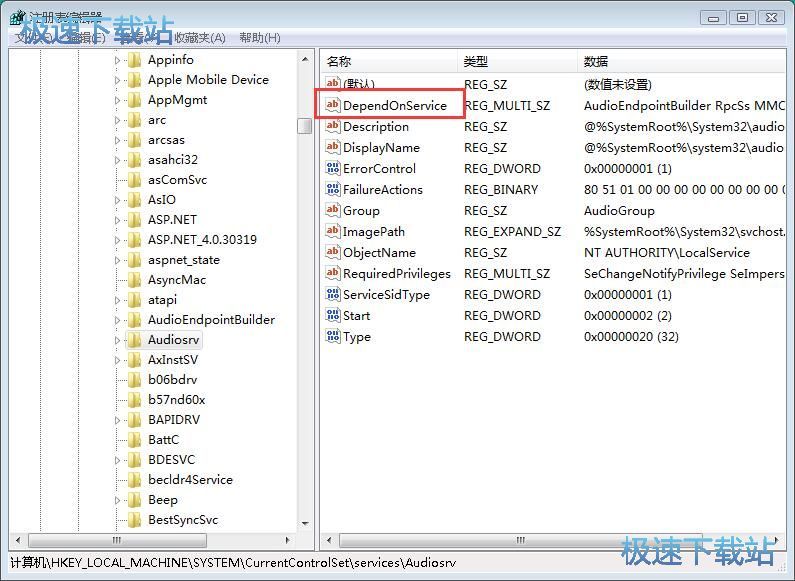Click the Type DWORD value icon
Image resolution: width=795 pixels, height=581 pixels.
(333, 336)
